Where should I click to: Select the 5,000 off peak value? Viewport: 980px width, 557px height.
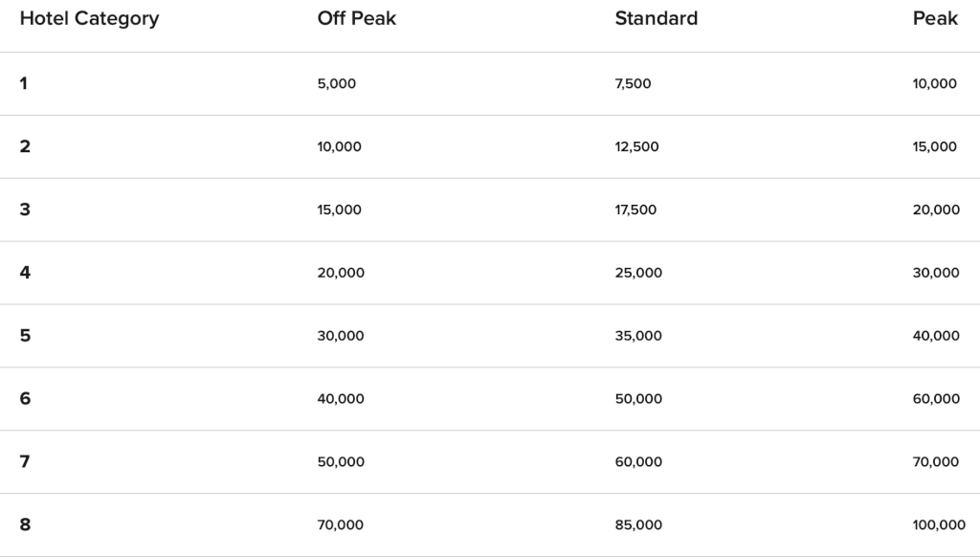[x=336, y=84]
